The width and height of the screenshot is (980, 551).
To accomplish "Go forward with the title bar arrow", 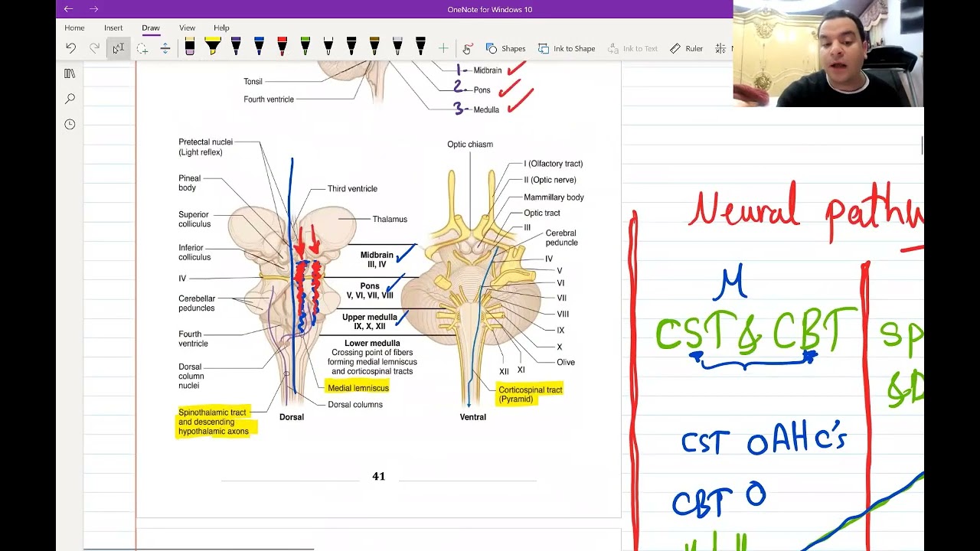I will point(93,9).
